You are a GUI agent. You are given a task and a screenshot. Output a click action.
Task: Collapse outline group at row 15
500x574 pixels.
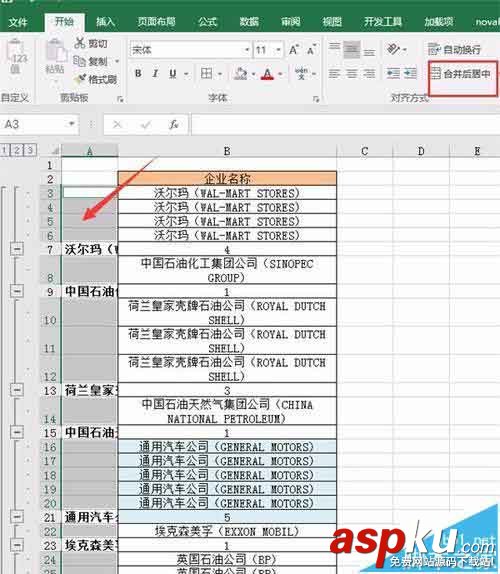[17, 432]
